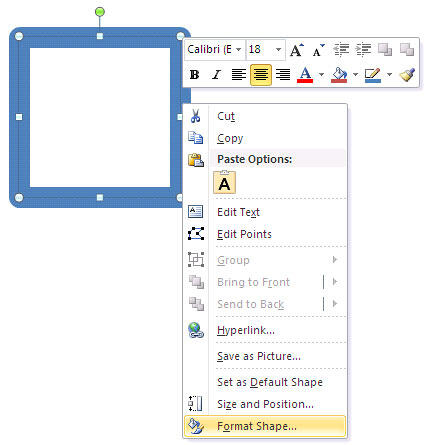424x445 pixels.
Task: Expand the Group submenu arrow
Action: 335,260
